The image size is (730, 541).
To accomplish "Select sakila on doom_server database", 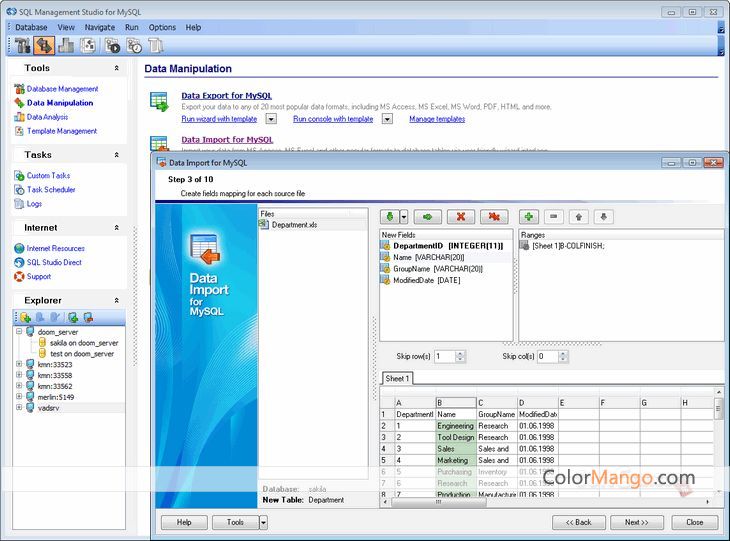I will pos(84,343).
